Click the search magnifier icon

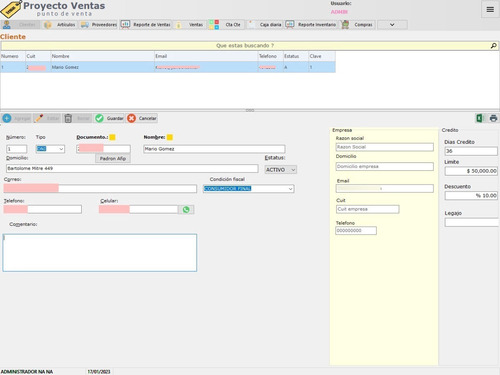[x=493, y=46]
